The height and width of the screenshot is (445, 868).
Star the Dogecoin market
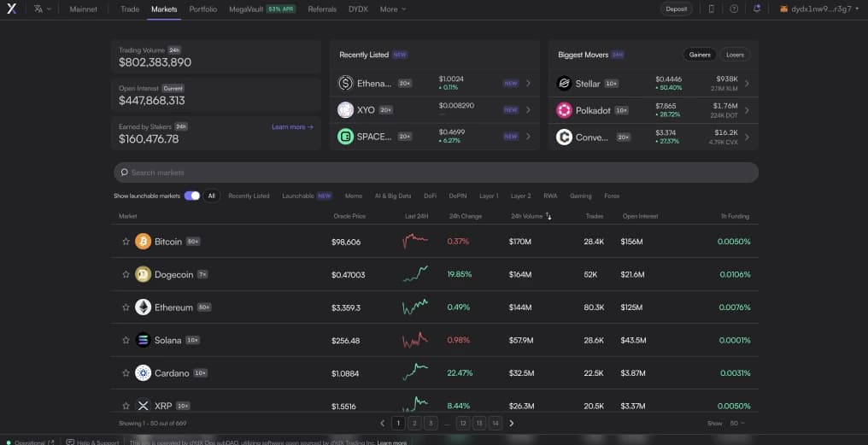(126, 275)
